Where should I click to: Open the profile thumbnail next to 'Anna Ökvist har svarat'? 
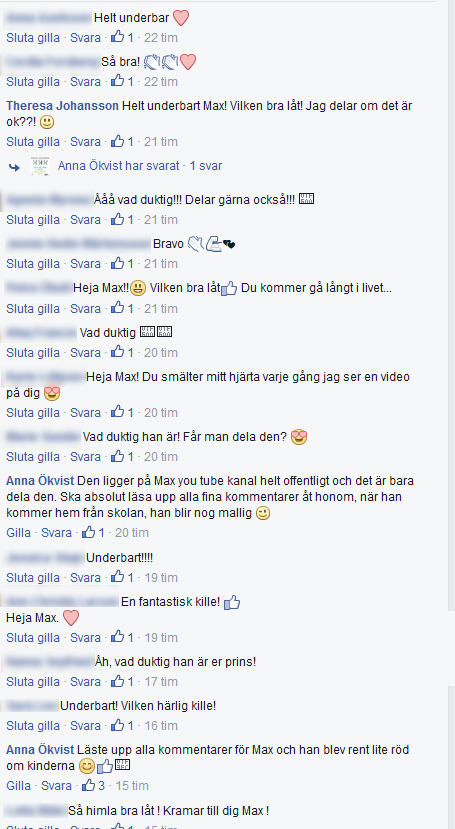point(40,166)
